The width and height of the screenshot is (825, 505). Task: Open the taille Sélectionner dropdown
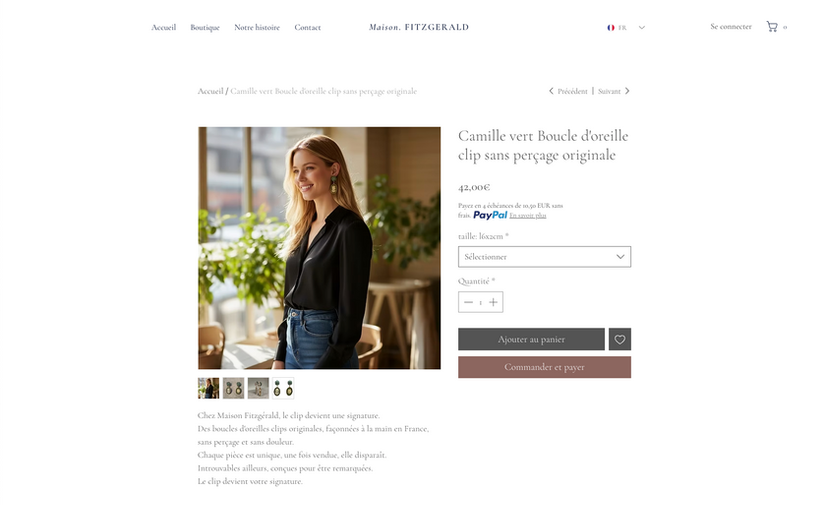(x=545, y=257)
